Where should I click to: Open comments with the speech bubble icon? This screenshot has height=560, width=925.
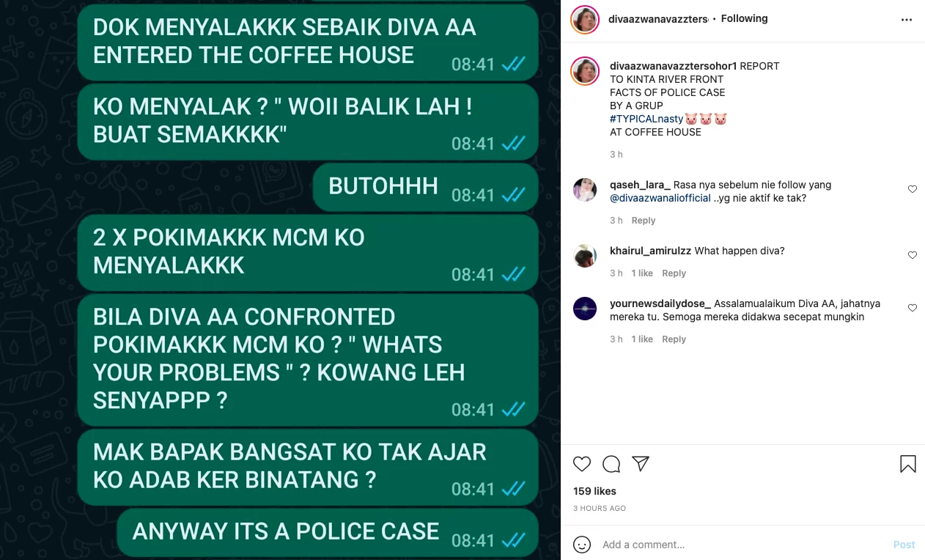pyautogui.click(x=611, y=464)
